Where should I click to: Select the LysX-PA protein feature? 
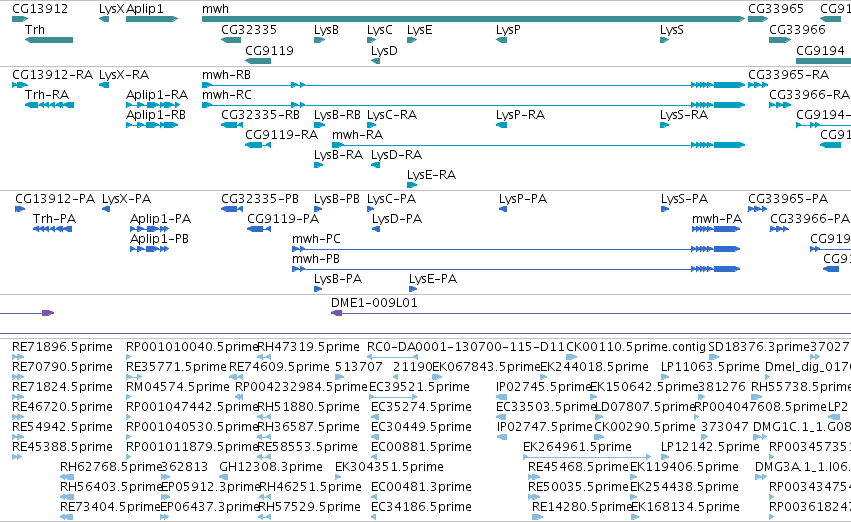[106, 209]
